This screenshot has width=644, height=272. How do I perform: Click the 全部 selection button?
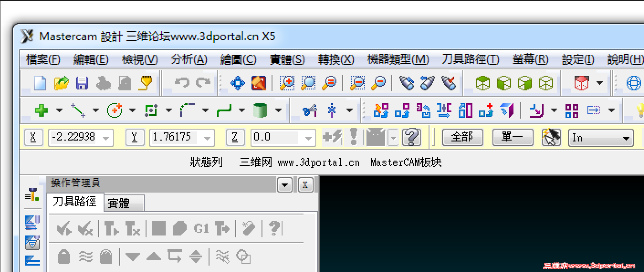(x=462, y=137)
